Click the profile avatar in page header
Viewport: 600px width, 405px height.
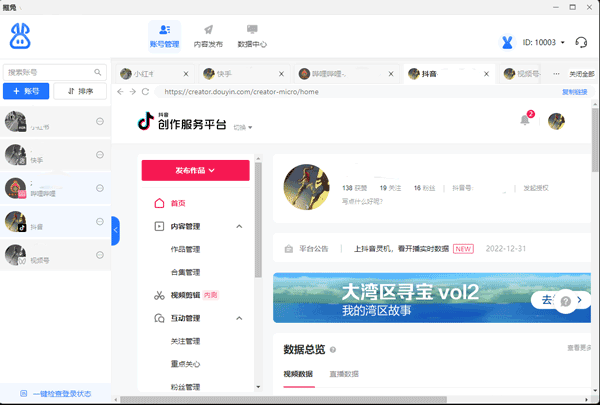click(556, 121)
